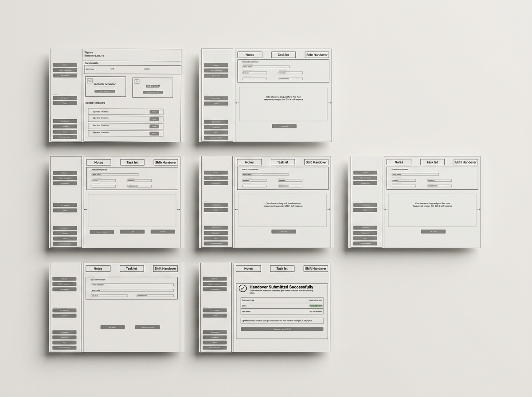Image resolution: width=532 pixels, height=397 pixels.
Task: Open Notes tab on the Handover Submitted screen
Action: (248, 269)
